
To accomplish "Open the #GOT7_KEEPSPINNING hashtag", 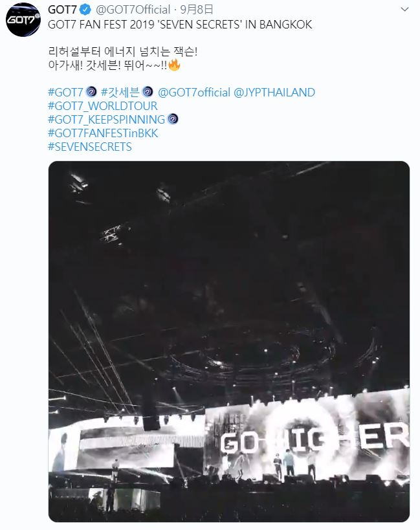I will coord(106,120).
